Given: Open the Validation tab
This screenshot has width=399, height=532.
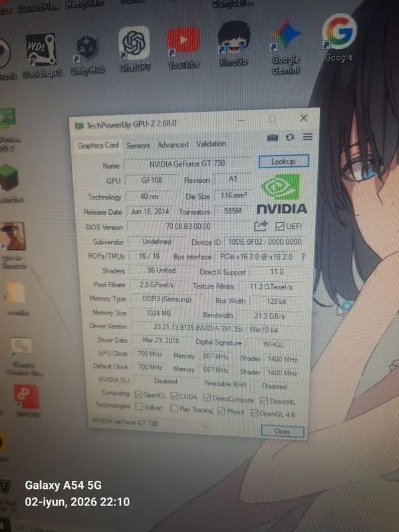Looking at the screenshot, I should tap(211, 144).
